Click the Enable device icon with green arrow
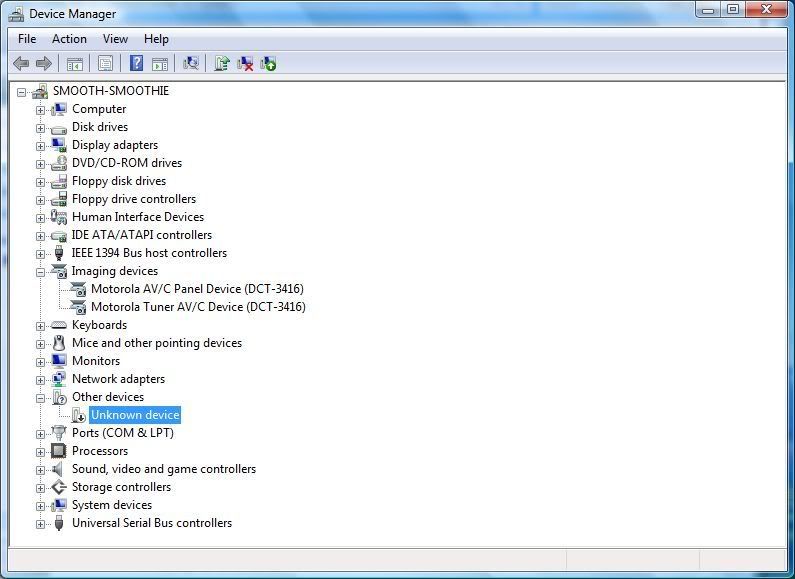795x579 pixels. [x=268, y=63]
